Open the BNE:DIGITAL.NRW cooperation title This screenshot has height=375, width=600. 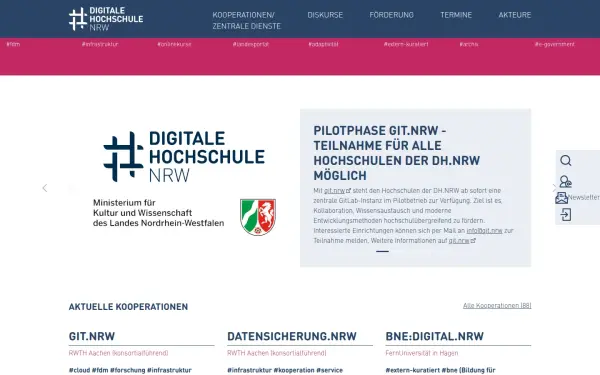435,336
